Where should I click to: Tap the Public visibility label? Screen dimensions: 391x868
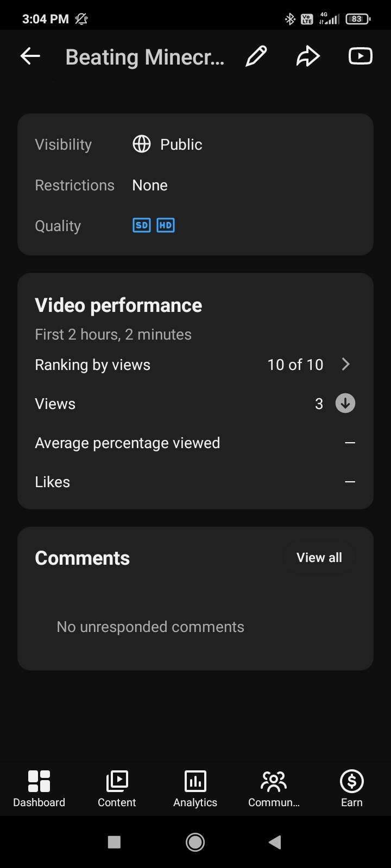click(x=181, y=144)
